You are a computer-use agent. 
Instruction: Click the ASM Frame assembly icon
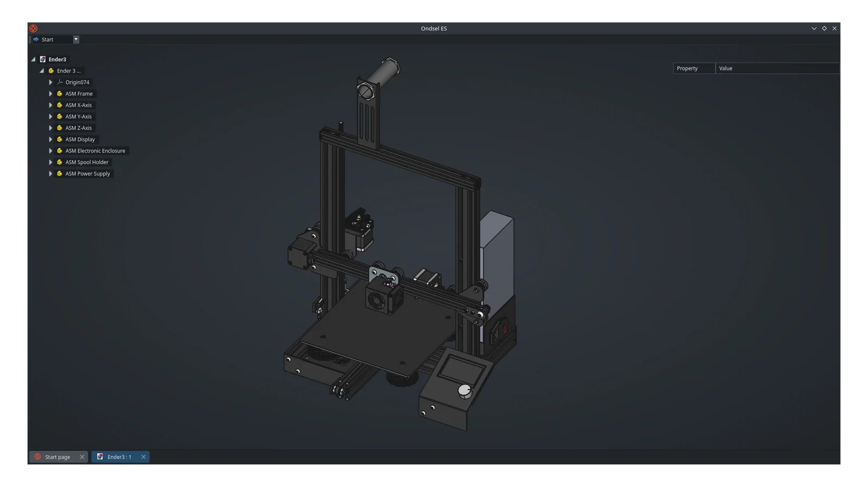(60, 94)
